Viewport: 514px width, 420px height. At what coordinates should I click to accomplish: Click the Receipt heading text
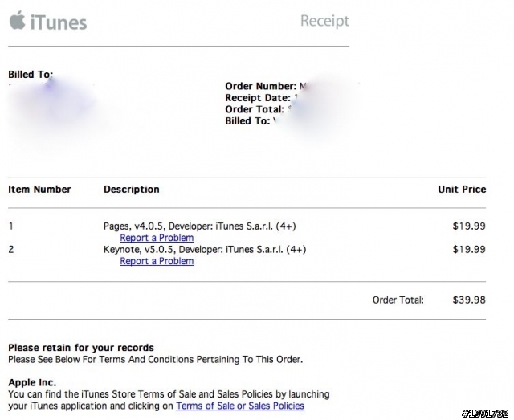pos(324,21)
